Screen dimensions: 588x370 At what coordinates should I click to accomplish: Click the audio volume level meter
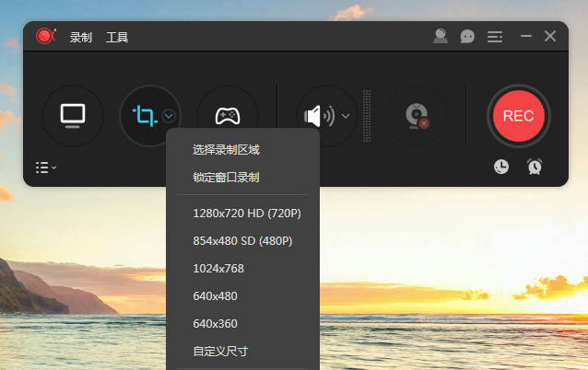point(367,116)
